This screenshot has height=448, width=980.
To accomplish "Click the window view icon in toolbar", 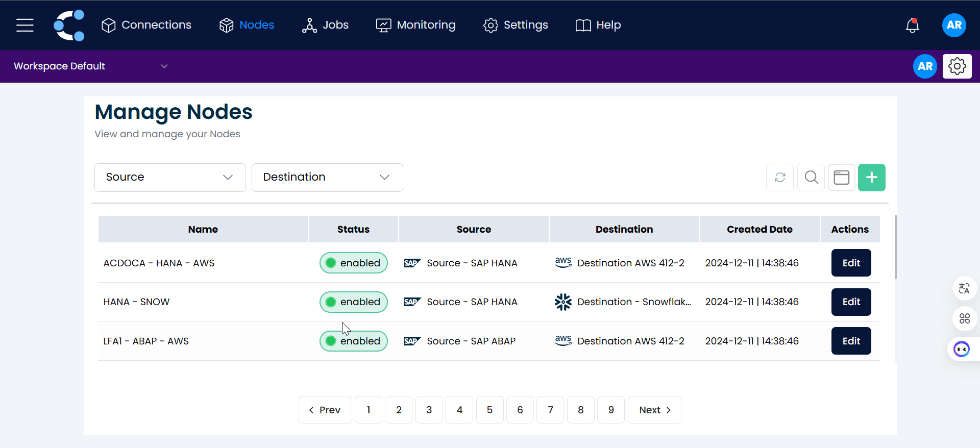I will click(841, 178).
